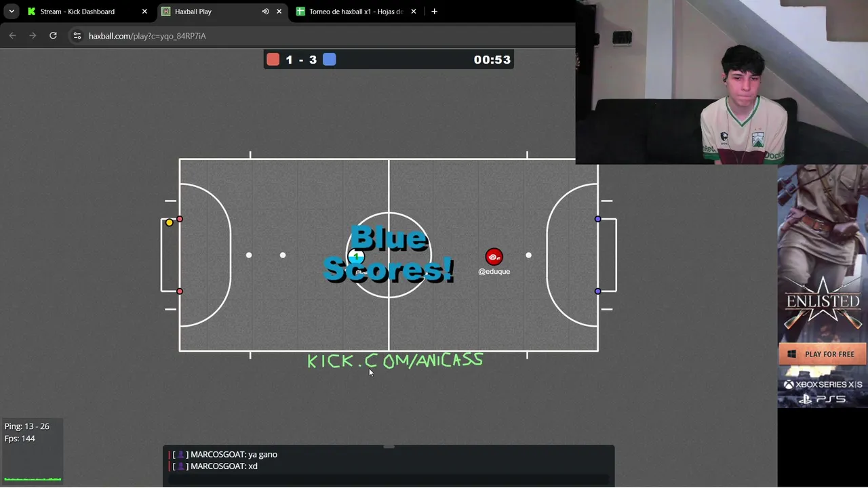
Task: Reload the haxball page
Action: click(53, 35)
